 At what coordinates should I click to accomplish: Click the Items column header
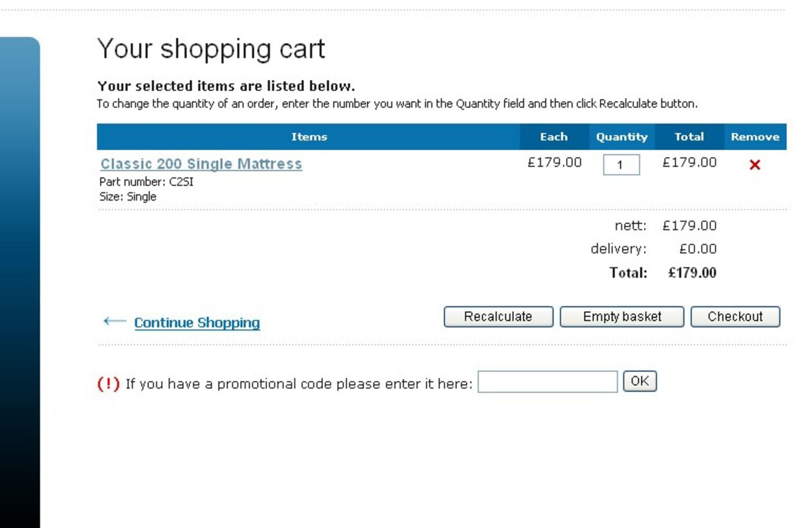[x=309, y=137]
